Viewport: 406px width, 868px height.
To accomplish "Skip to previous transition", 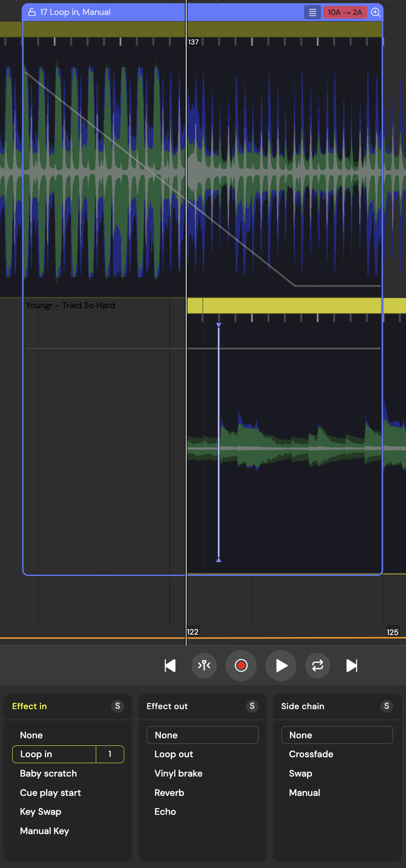I will pyautogui.click(x=170, y=666).
